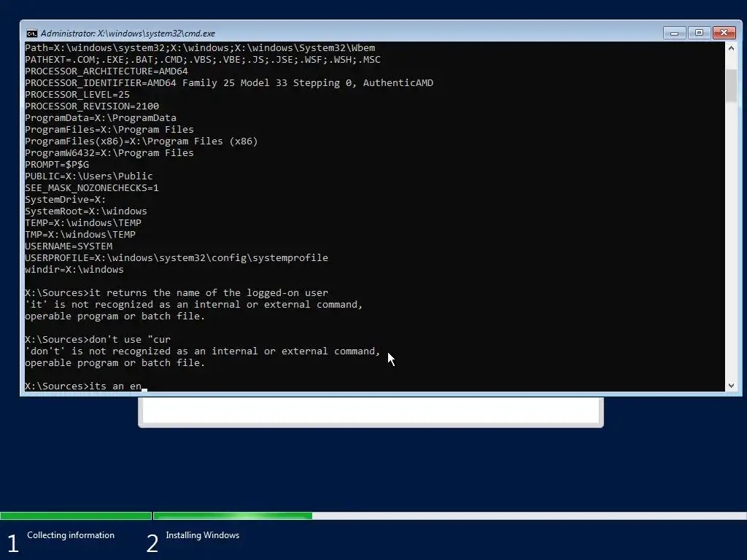Click the 'it returns the name' command line
The width and height of the screenshot is (747, 560).
pyautogui.click(x=177, y=293)
